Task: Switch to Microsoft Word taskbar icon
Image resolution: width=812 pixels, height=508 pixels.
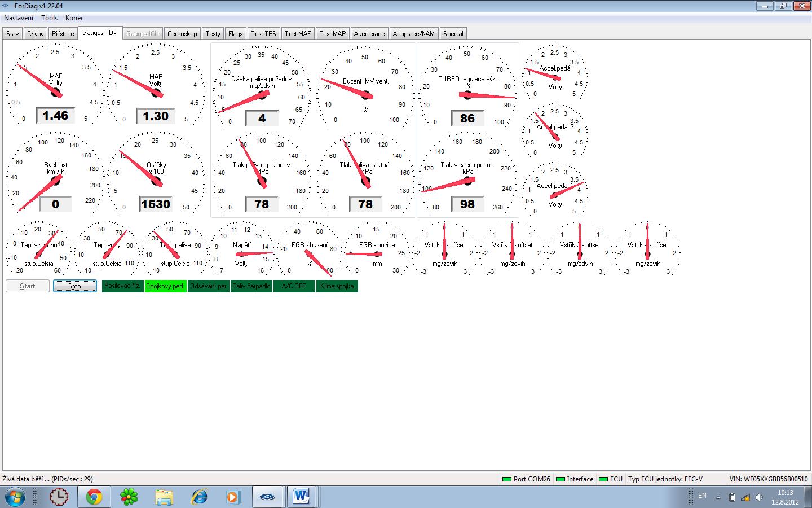Action: (x=302, y=497)
